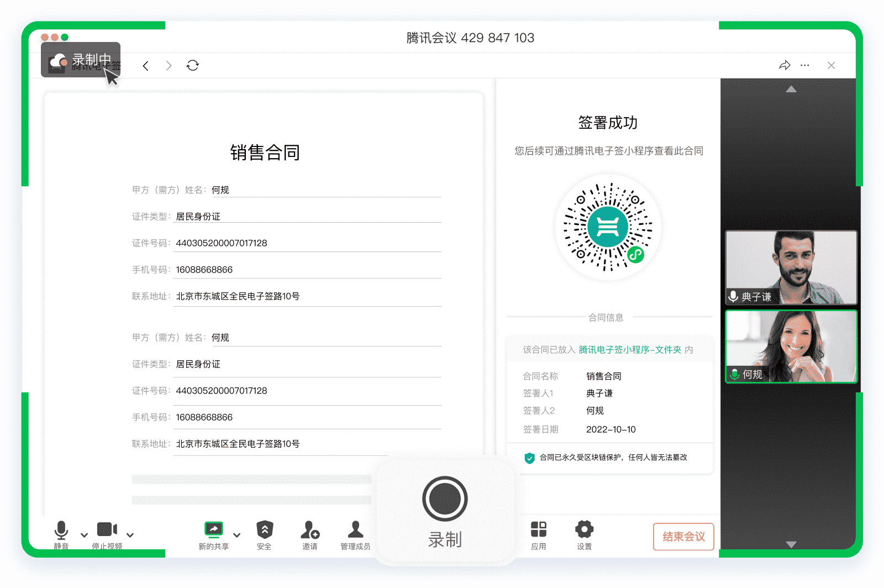
Task: Click the share arrow icon
Action: coord(785,65)
